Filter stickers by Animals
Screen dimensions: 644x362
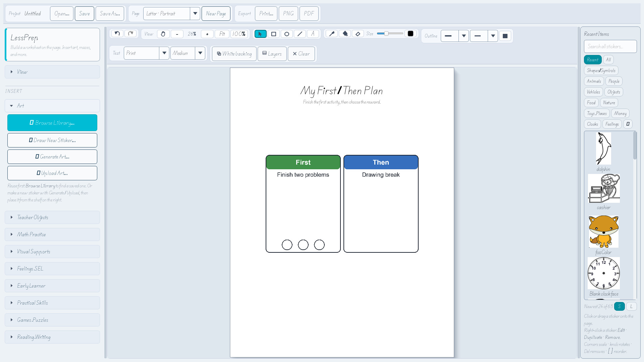pos(594,81)
